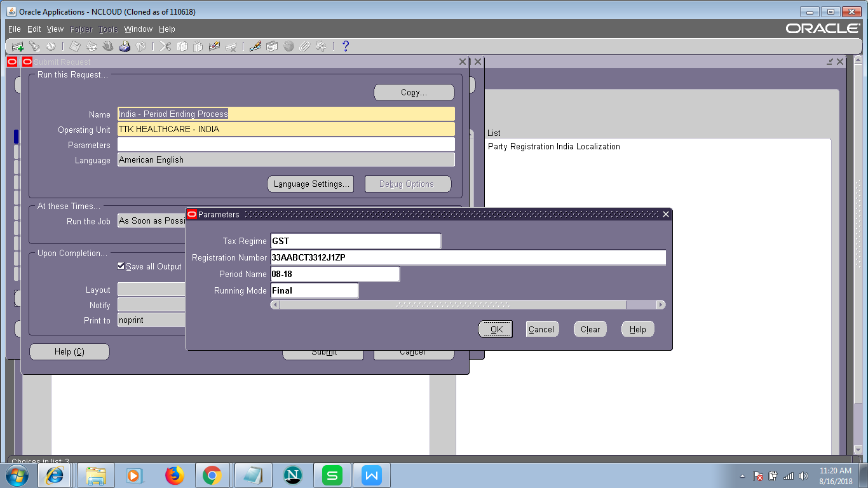Open Firefox from the taskbar
The image size is (868, 488).
coord(174,475)
